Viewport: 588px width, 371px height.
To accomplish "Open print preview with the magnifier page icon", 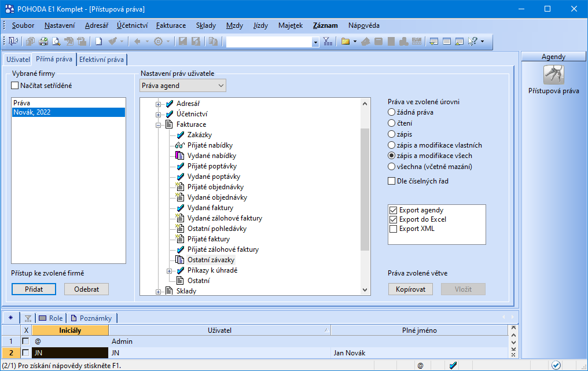I will 56,41.
